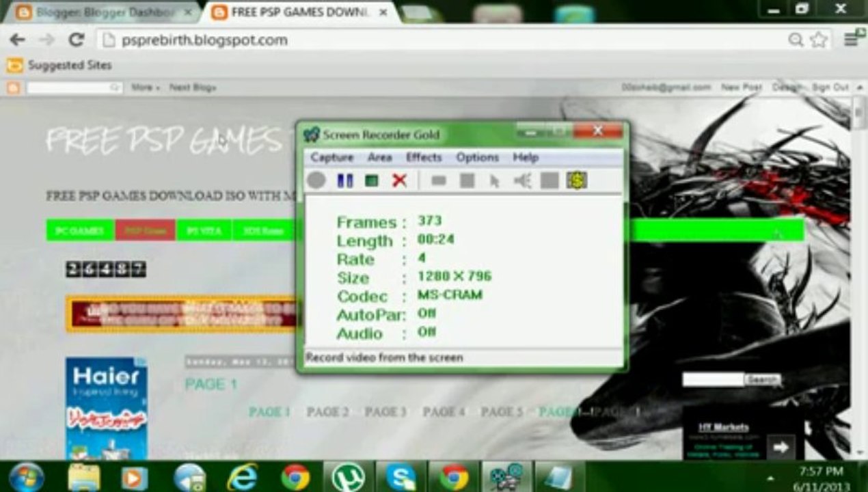
Task: Click the dollar sign purchase icon
Action: tap(577, 180)
